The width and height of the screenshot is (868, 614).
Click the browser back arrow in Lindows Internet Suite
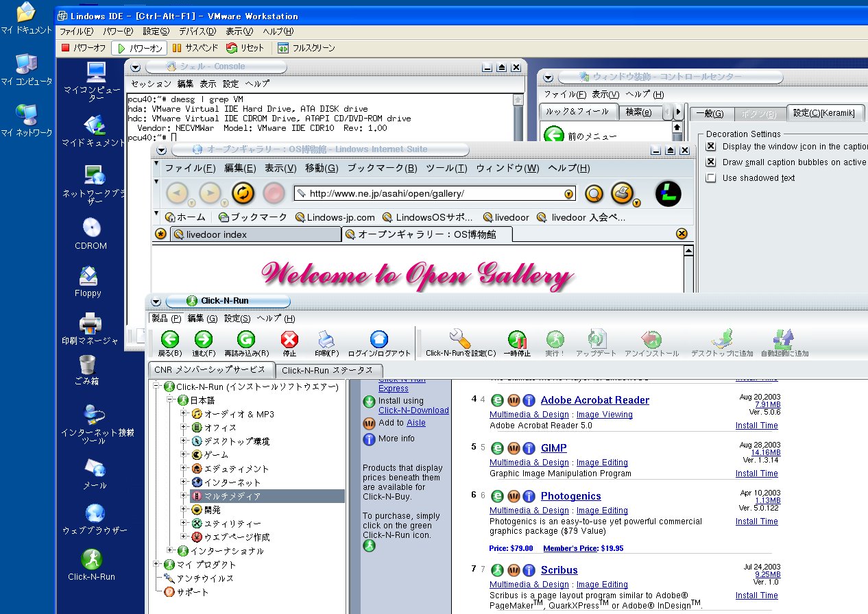tap(178, 194)
